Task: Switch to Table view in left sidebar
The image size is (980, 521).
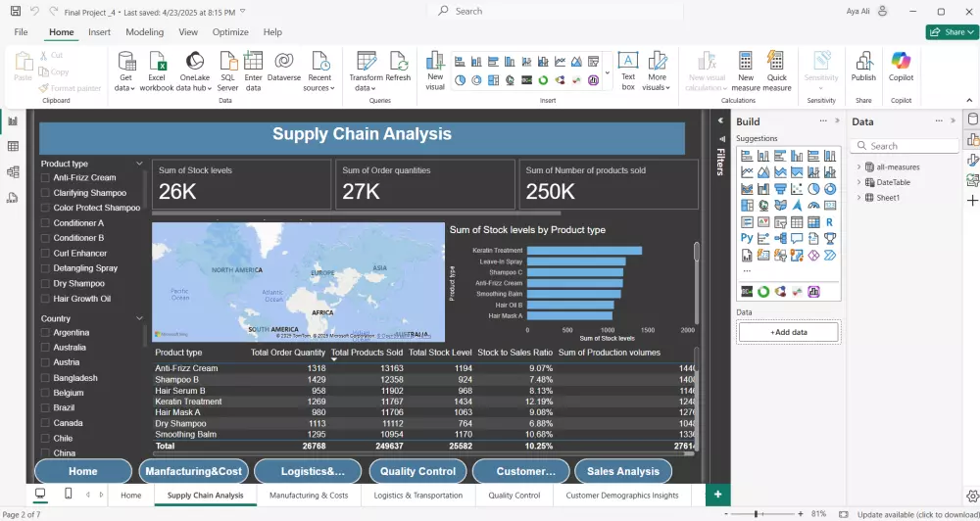Action: (13, 146)
